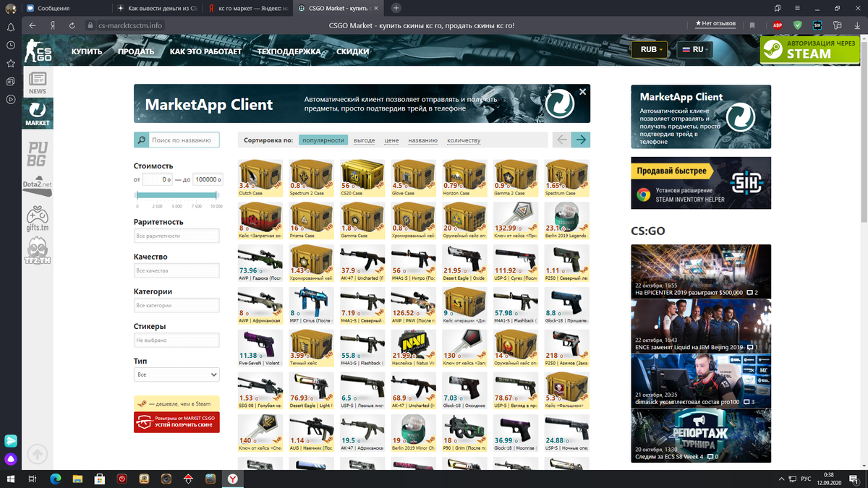Click the browser address bar URL
The height and width of the screenshot is (488, 868).
[x=130, y=25]
